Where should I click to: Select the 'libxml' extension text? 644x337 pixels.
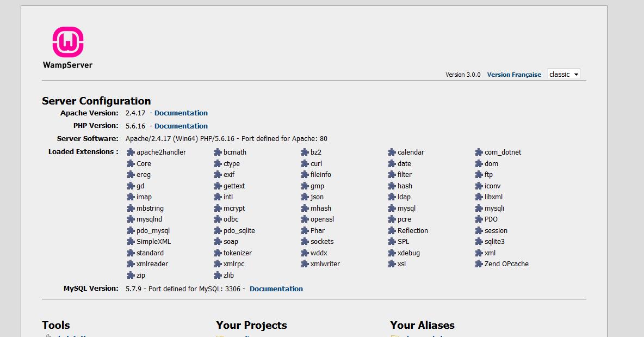point(494,197)
